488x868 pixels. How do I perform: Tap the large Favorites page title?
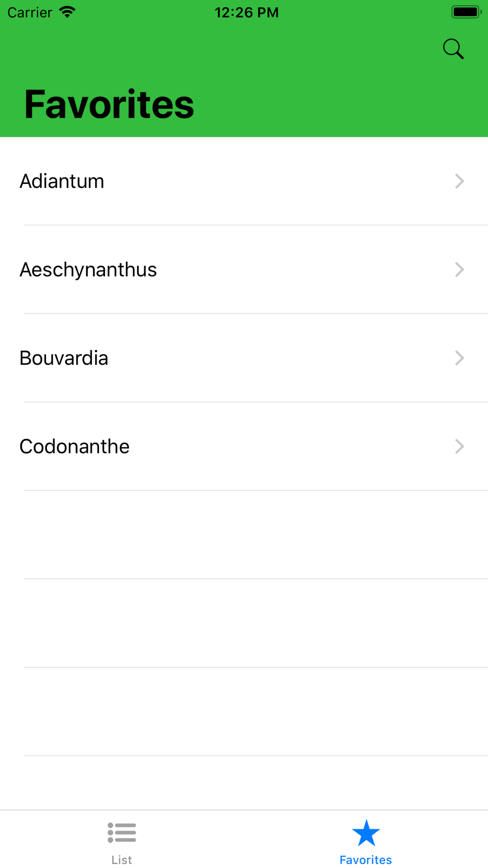pyautogui.click(x=109, y=104)
